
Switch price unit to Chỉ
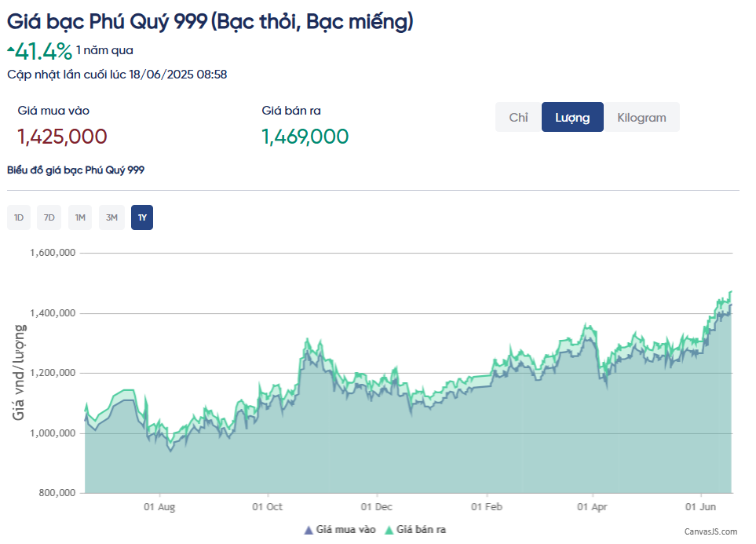point(518,118)
